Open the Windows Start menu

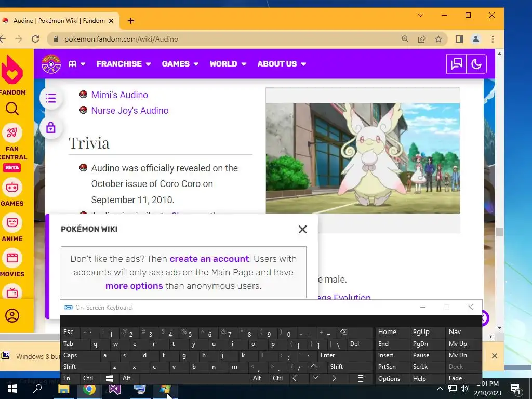[12, 389]
